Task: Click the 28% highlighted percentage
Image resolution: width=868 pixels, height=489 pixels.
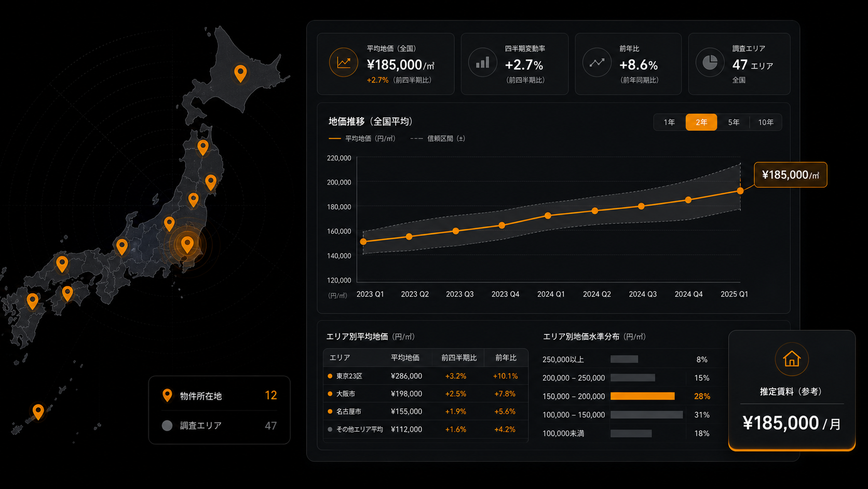Action: (702, 396)
